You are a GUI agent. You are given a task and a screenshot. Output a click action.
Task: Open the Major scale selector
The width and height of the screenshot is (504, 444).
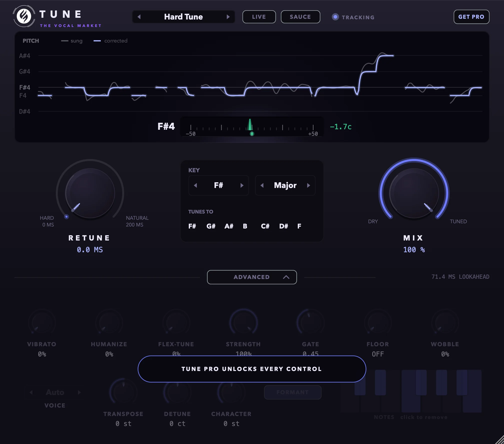(x=285, y=185)
